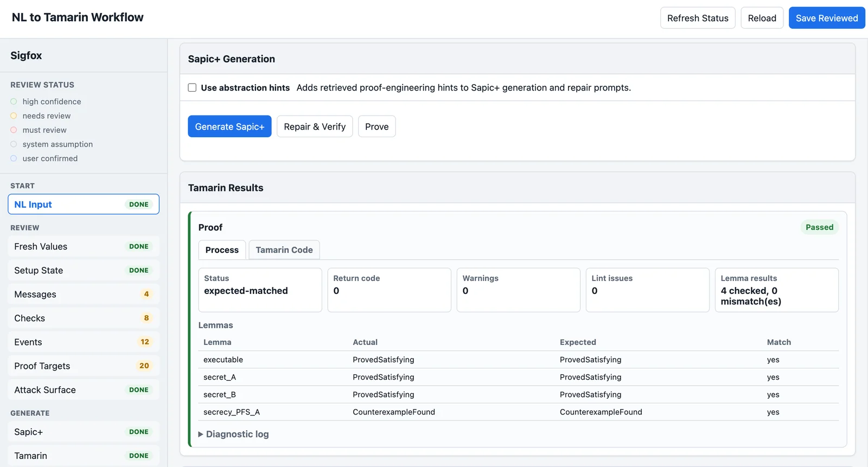Screen dimensions: 868x467
Task: Click the Events count badge 12
Action: click(145, 342)
